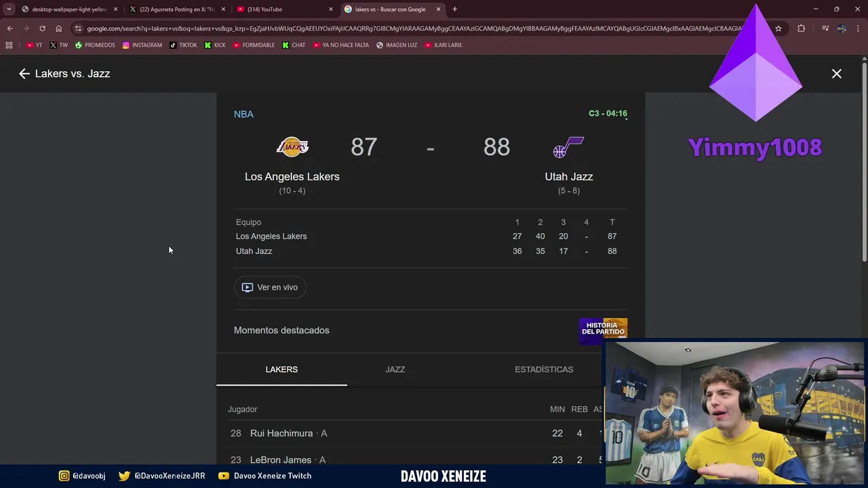
Task: Click Jazz total score 88 in table
Action: click(x=612, y=251)
